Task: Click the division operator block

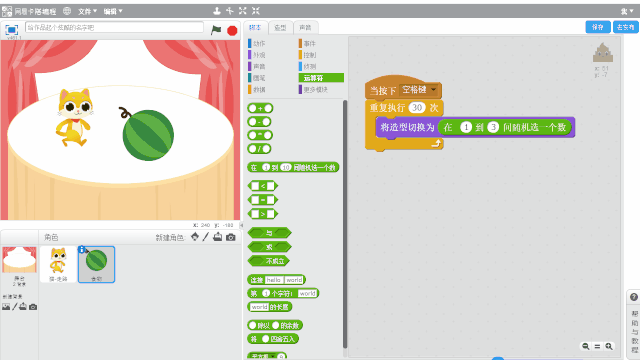Action: point(259,149)
